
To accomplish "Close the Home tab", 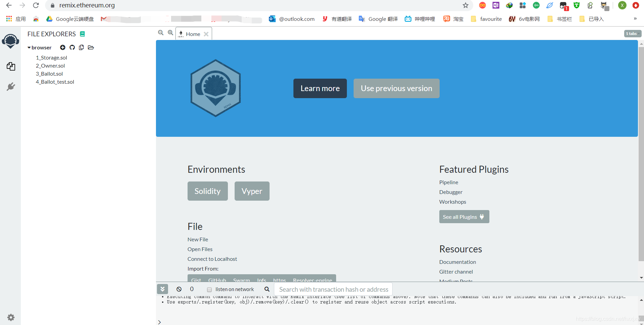I will coord(206,34).
